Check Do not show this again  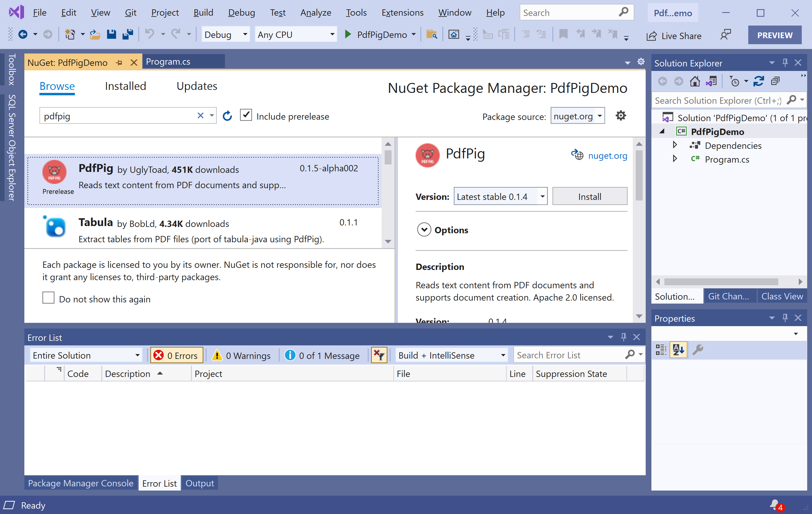[x=48, y=298]
